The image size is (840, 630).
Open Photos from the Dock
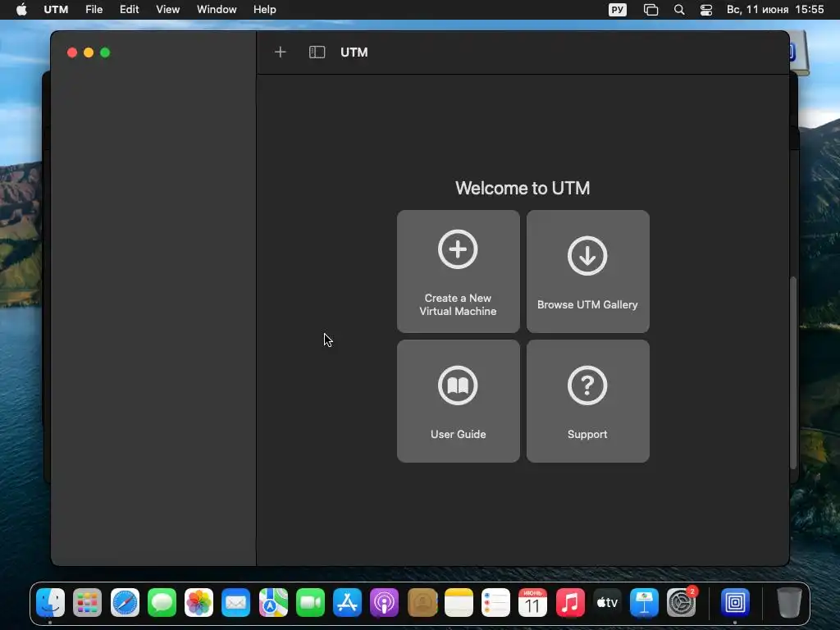[x=199, y=602]
